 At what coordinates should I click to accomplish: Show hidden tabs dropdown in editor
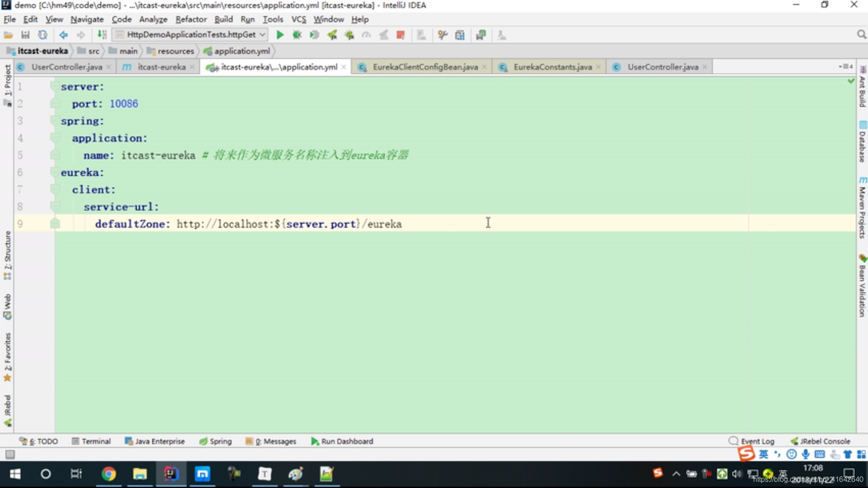click(846, 66)
